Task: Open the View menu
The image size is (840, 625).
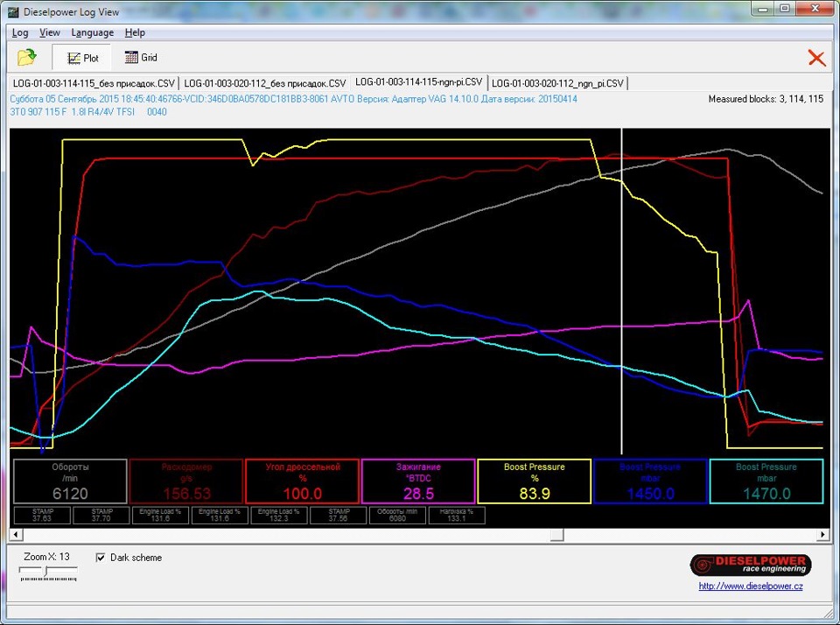Action: (50, 32)
